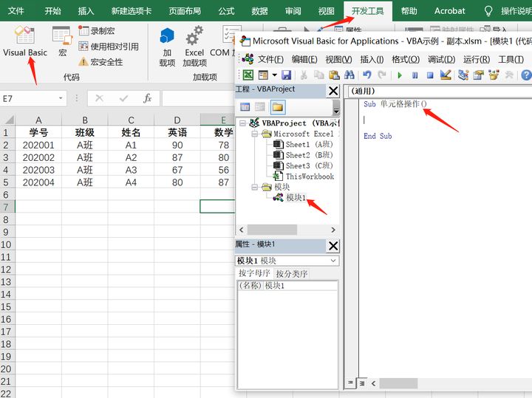Click the fx insert function icon
Screen dimensions: 532x398
click(147, 98)
